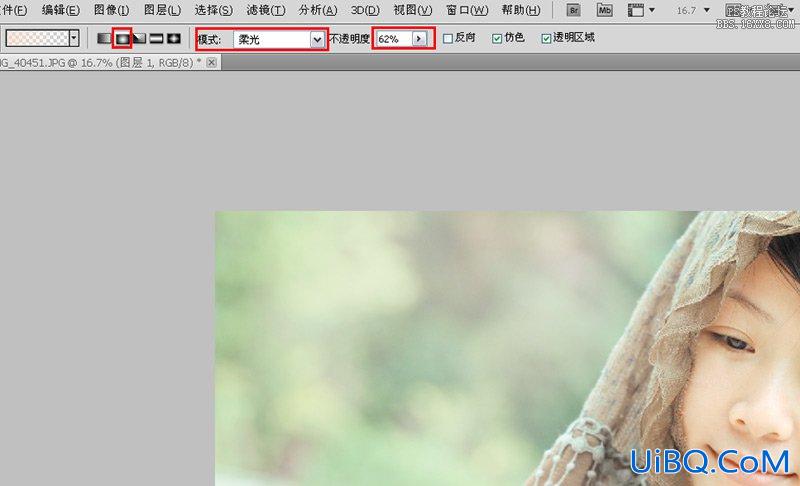
Task: Open the 图像(I) menu
Action: pos(111,10)
